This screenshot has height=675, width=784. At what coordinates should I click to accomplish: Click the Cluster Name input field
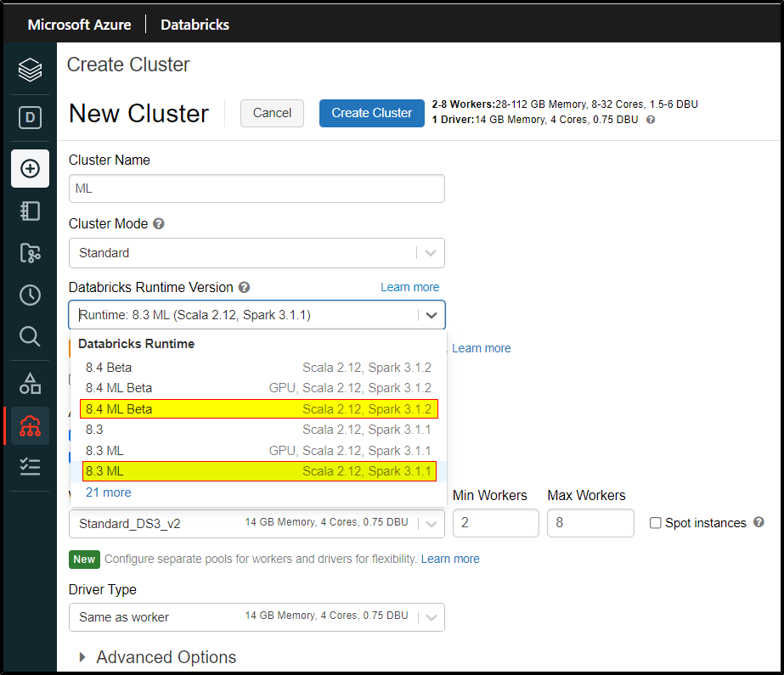coord(257,188)
